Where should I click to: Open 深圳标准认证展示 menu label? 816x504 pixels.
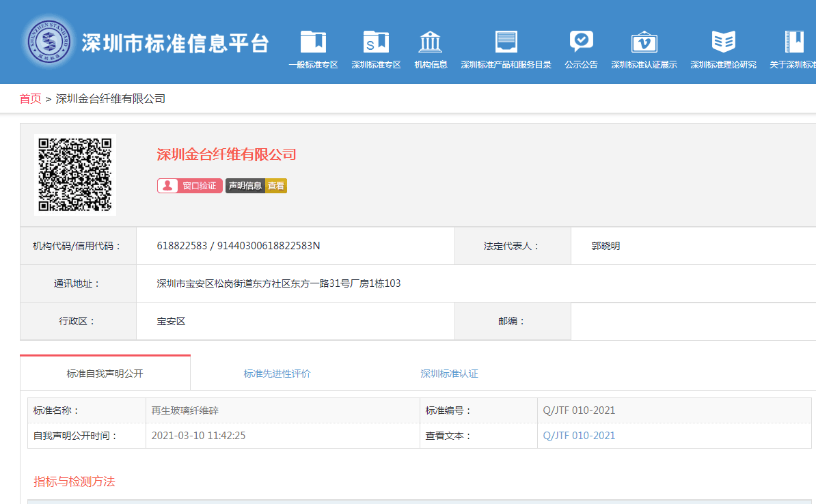click(644, 64)
